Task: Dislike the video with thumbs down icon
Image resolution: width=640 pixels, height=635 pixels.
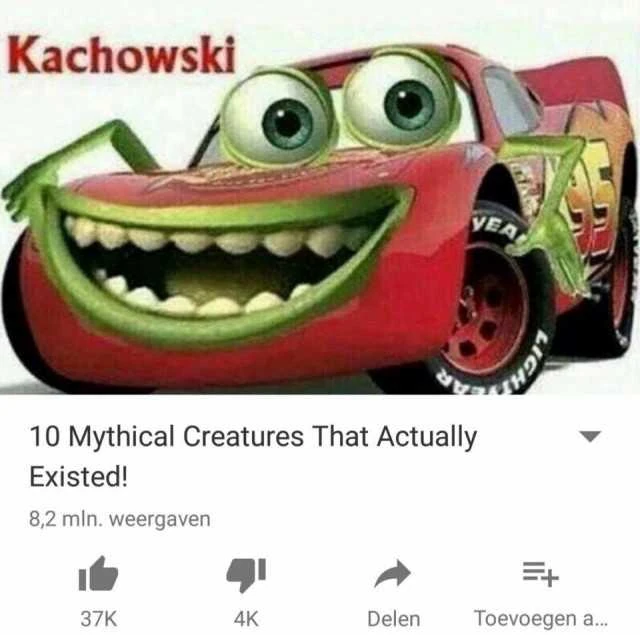Action: tap(246, 575)
